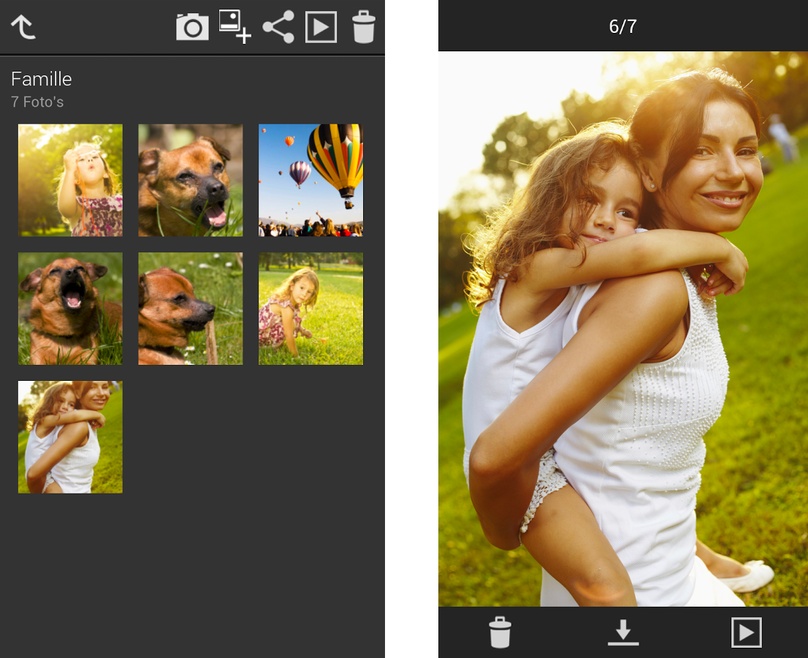Tap the "7 Foto's" count label
The image size is (808, 658).
[37, 102]
